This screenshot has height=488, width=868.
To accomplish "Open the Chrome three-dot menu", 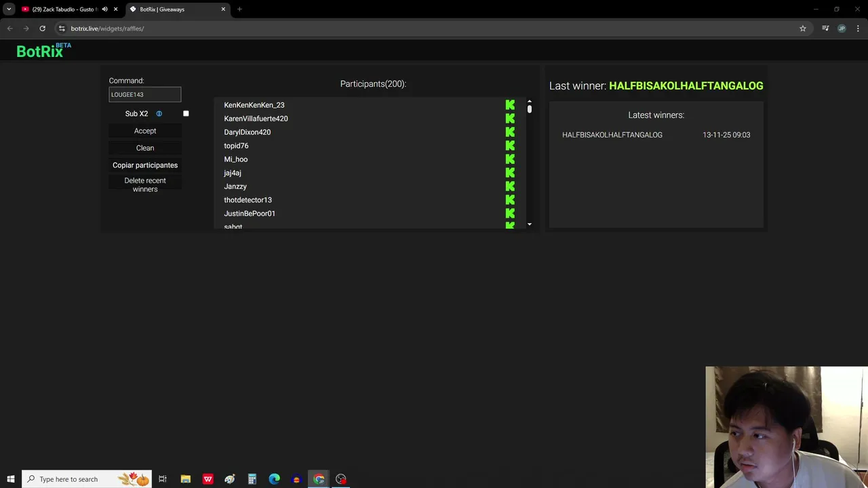I will pyautogui.click(x=859, y=28).
